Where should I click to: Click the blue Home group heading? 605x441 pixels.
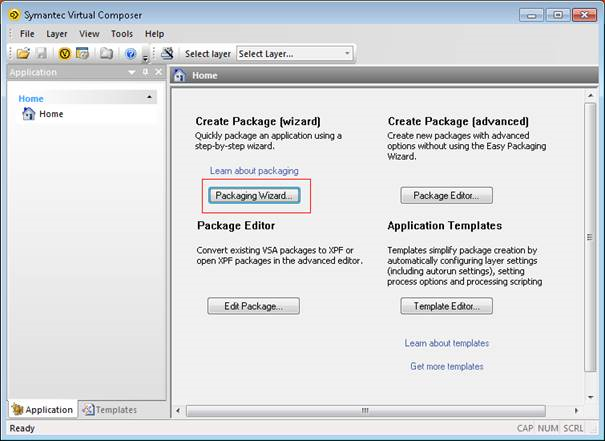(x=31, y=99)
